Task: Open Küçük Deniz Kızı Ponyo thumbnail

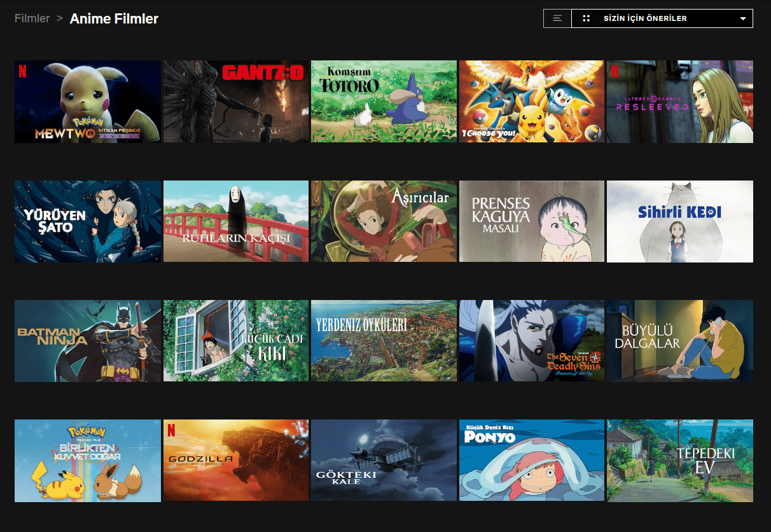Action: pos(532,461)
